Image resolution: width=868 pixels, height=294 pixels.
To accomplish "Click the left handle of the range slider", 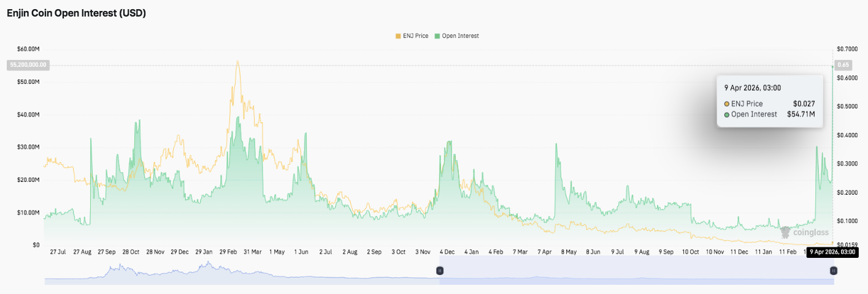I will (439, 270).
